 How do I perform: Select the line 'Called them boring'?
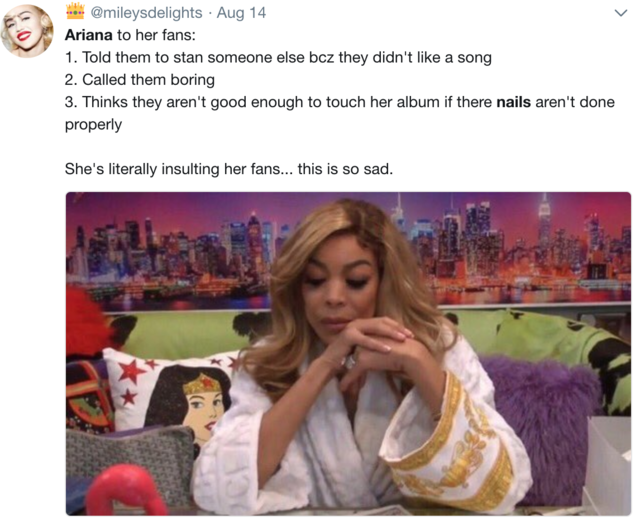point(140,80)
